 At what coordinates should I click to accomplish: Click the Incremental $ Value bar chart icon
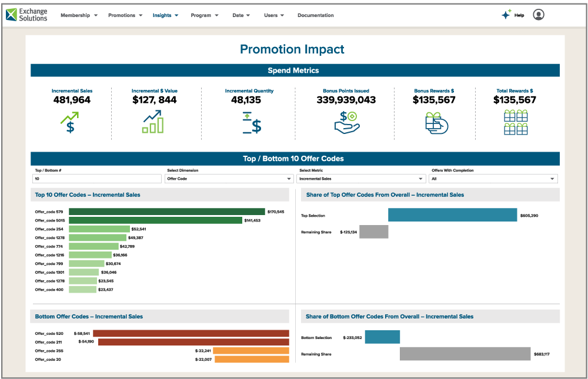click(x=153, y=122)
